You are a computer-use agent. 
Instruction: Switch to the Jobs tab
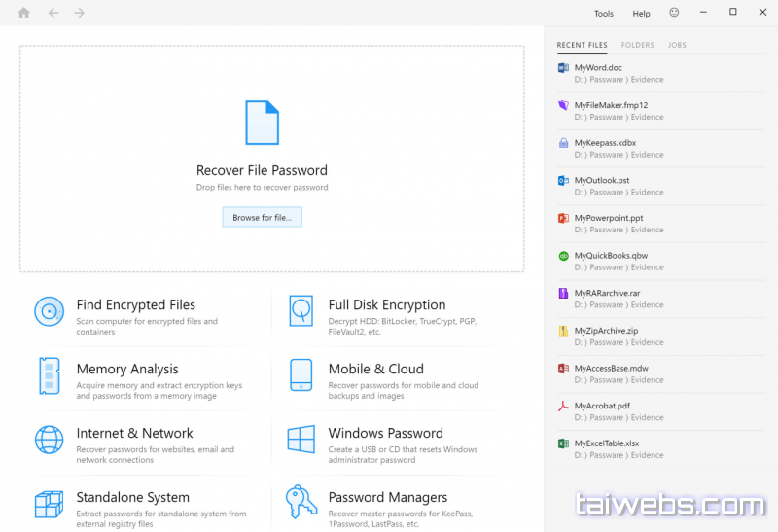pos(677,45)
